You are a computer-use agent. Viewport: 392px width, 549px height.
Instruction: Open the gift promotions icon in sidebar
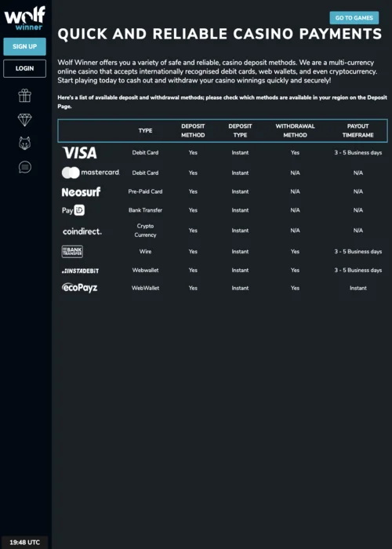[24, 96]
